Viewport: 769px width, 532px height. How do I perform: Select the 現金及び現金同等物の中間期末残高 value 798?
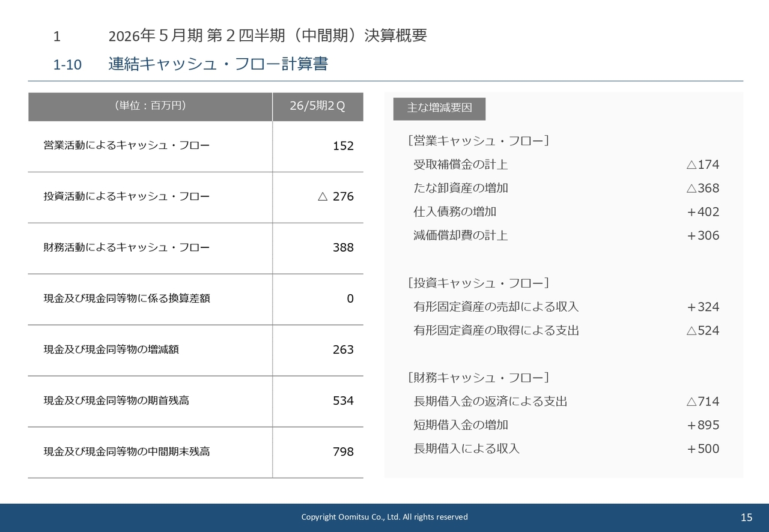(x=343, y=452)
